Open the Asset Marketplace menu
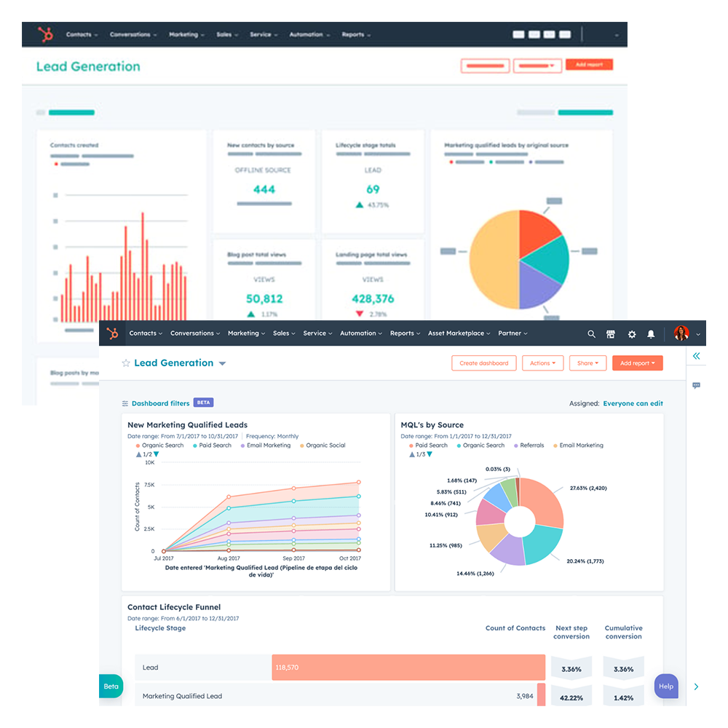728x728 pixels. pos(459,333)
